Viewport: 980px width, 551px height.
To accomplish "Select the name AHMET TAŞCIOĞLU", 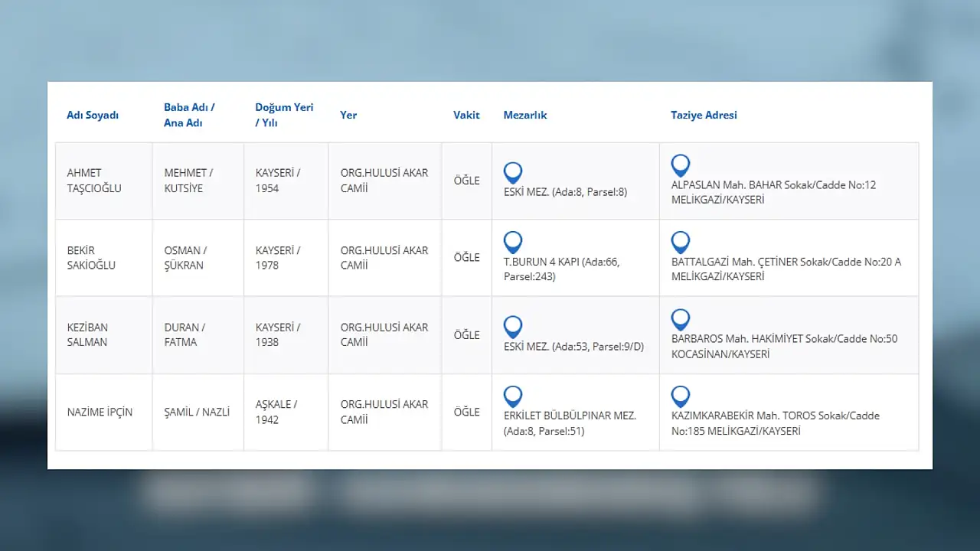I will pyautogui.click(x=94, y=181).
